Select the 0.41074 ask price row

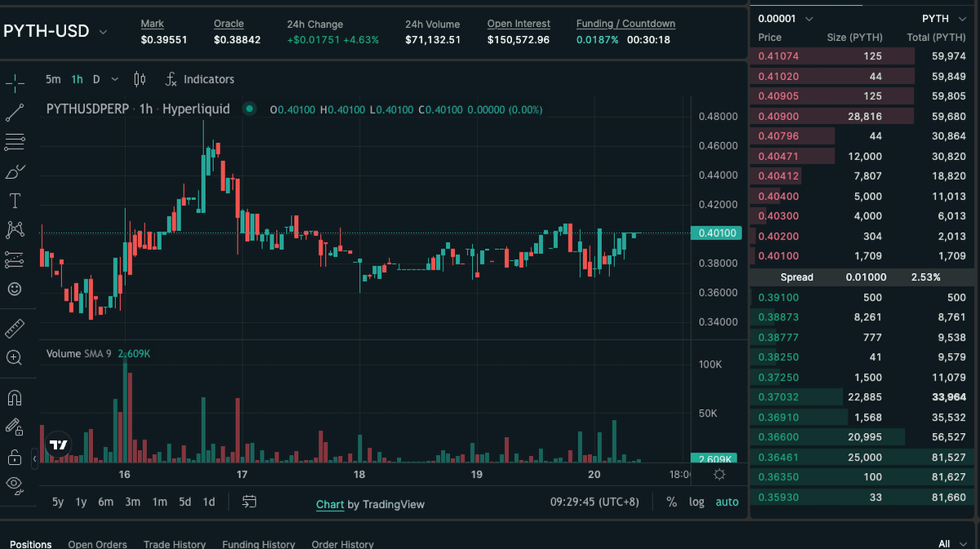coord(862,56)
